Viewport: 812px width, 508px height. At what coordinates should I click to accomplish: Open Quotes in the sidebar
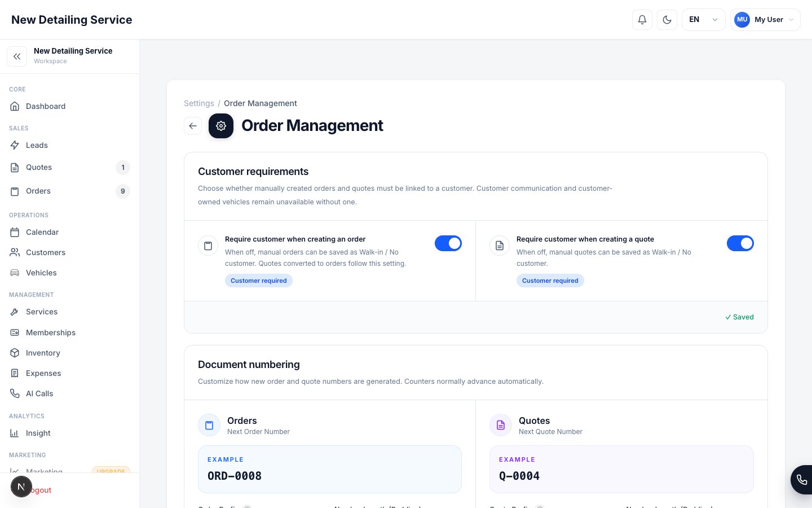point(70,167)
